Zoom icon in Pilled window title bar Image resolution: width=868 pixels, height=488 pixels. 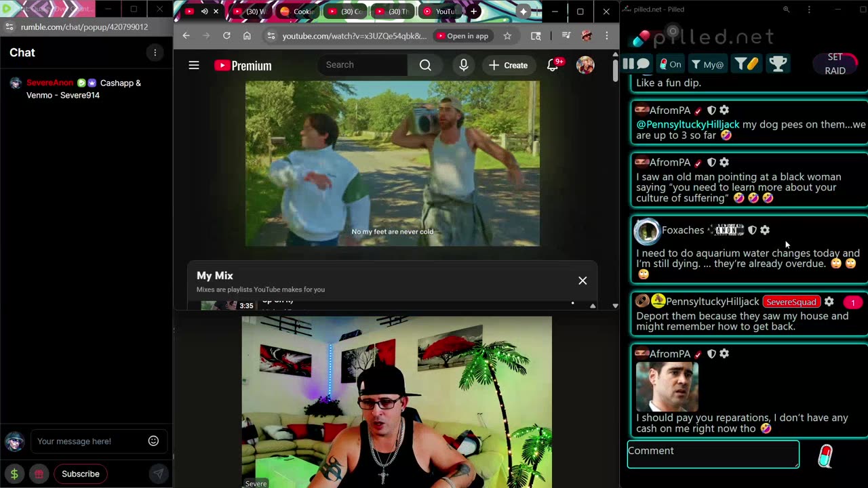(786, 9)
